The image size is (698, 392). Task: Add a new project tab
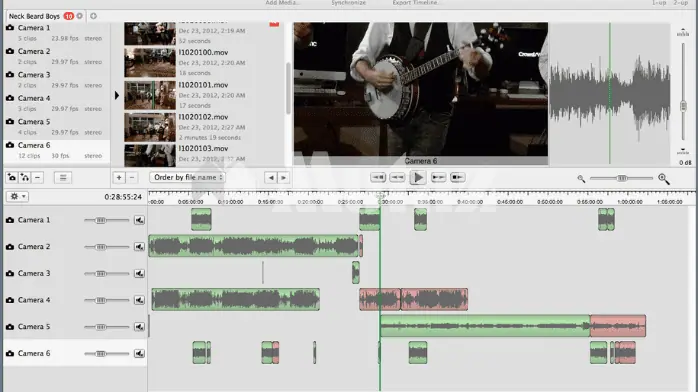[x=93, y=16]
